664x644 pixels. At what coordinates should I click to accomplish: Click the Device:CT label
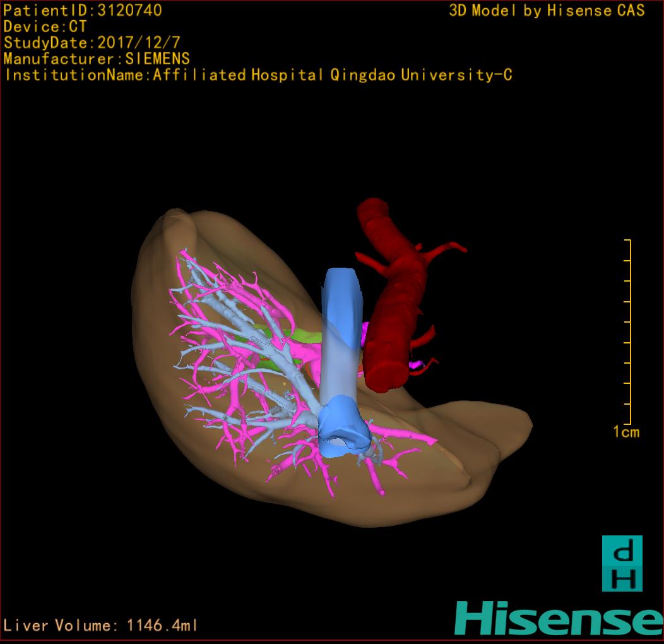pos(45,27)
